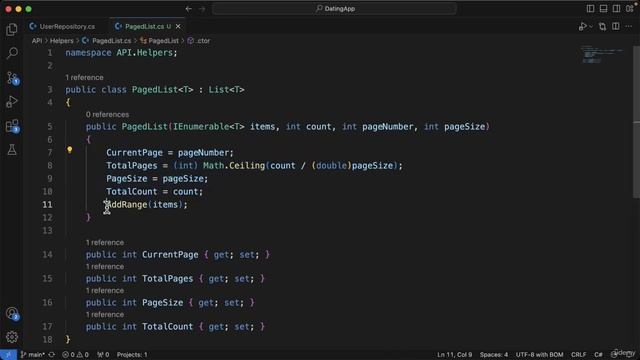Change indentation via 'Spaces: 4'
The image size is (640, 360).
[494, 355]
